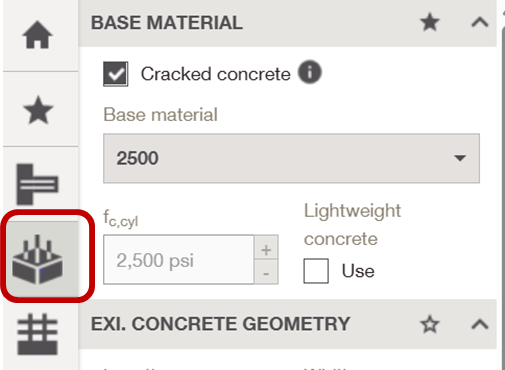505x370 pixels.
Task: Increase fc,cyl value with plus button
Action: click(266, 247)
